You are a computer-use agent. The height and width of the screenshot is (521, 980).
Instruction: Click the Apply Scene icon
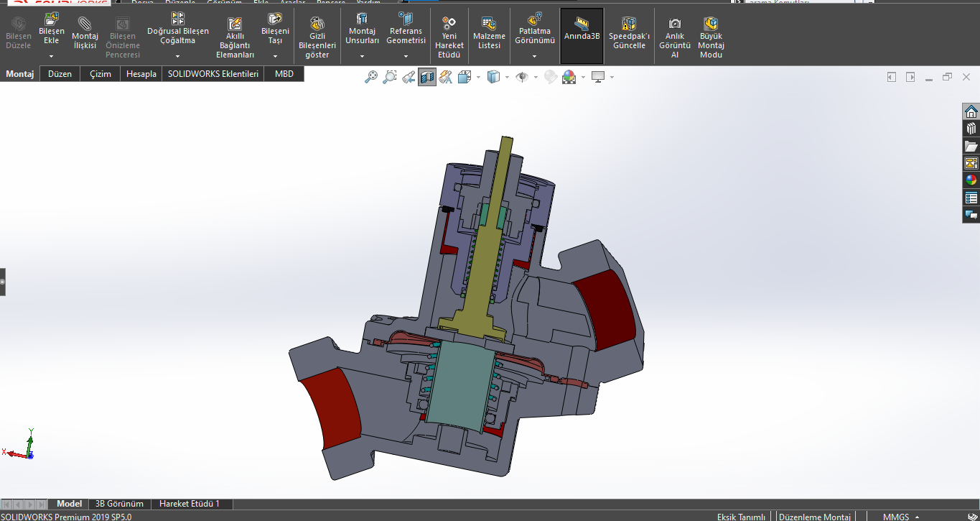point(569,77)
